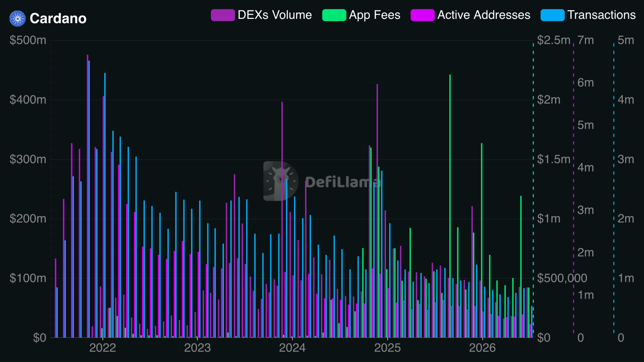Click the DEXs Volume purple legend swatch
This screenshot has height=362, width=644.
coord(223,15)
